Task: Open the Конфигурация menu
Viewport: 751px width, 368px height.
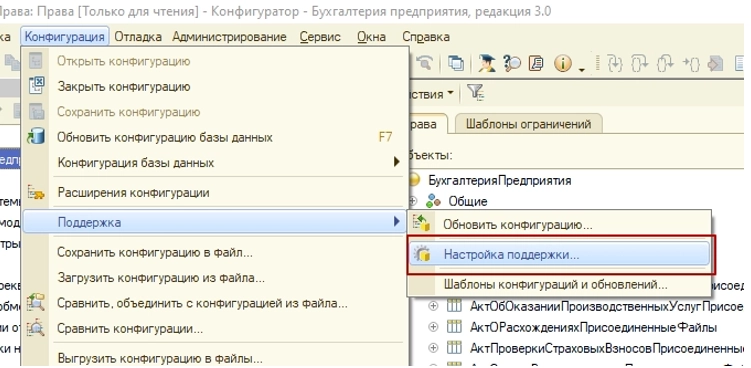Action: coord(65,37)
